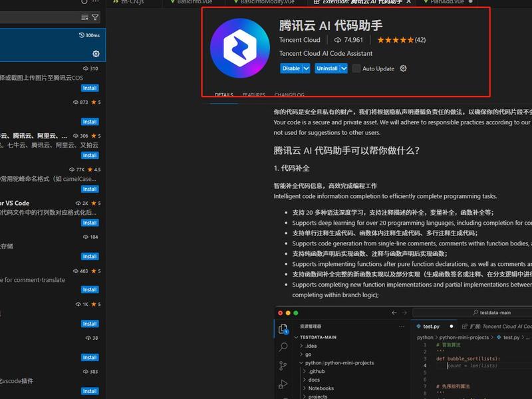Click the heading 腾讯云 AI 代码助手可以帮你做什么?
This screenshot has width=532, height=399.
pyautogui.click(x=346, y=150)
